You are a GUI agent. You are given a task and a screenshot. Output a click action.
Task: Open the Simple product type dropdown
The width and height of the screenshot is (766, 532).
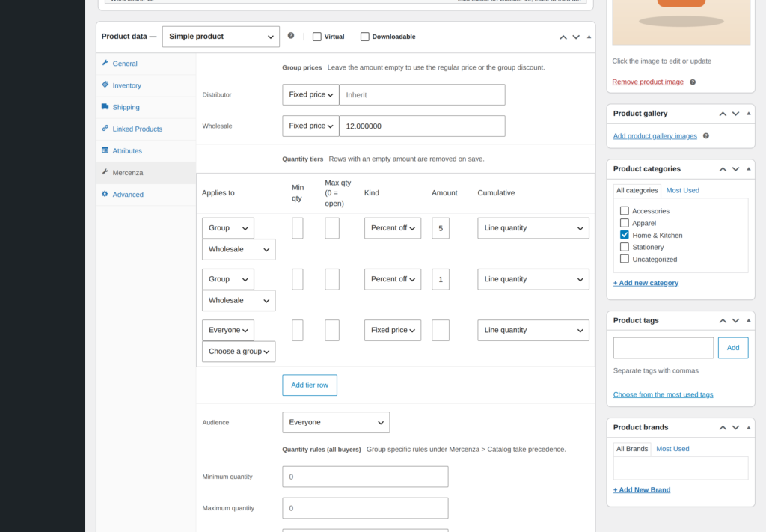221,37
